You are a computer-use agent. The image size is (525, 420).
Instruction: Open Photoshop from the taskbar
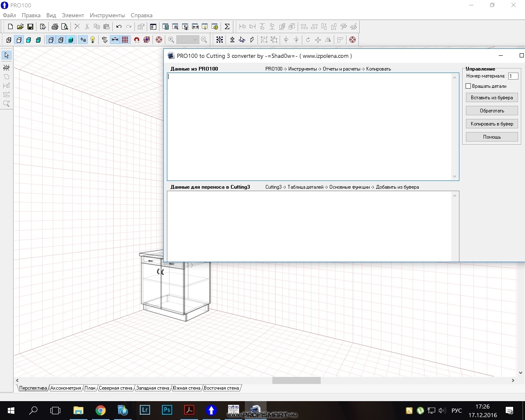(167, 410)
